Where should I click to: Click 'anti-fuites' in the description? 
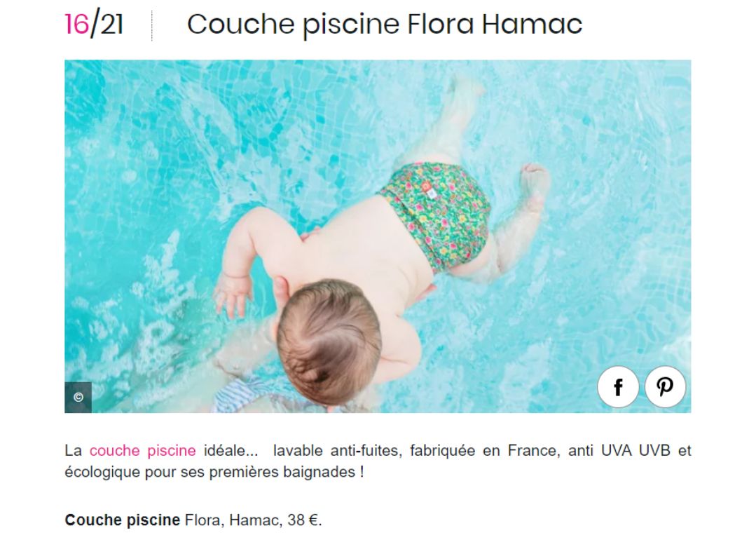pos(366,451)
